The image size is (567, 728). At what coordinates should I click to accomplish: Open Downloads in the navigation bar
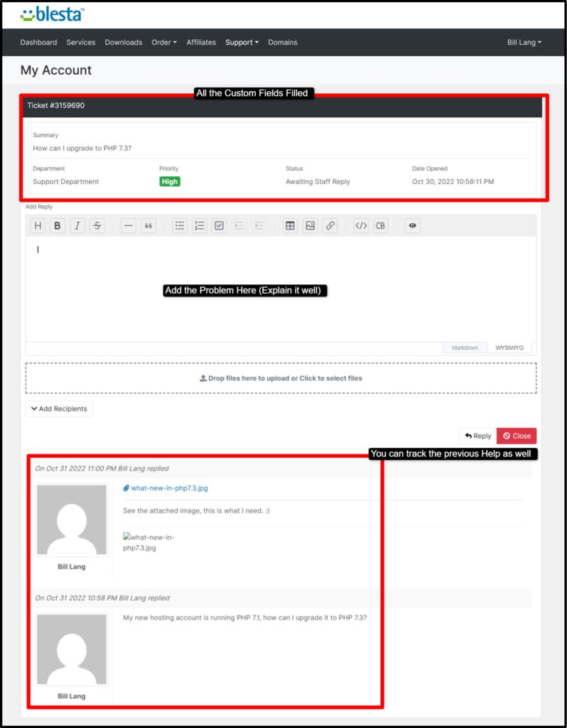(124, 42)
